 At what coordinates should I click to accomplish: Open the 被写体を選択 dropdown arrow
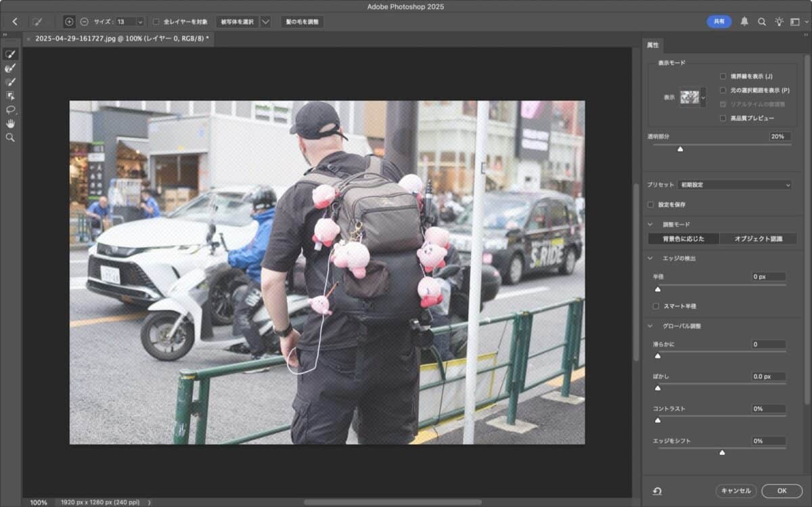pos(265,22)
